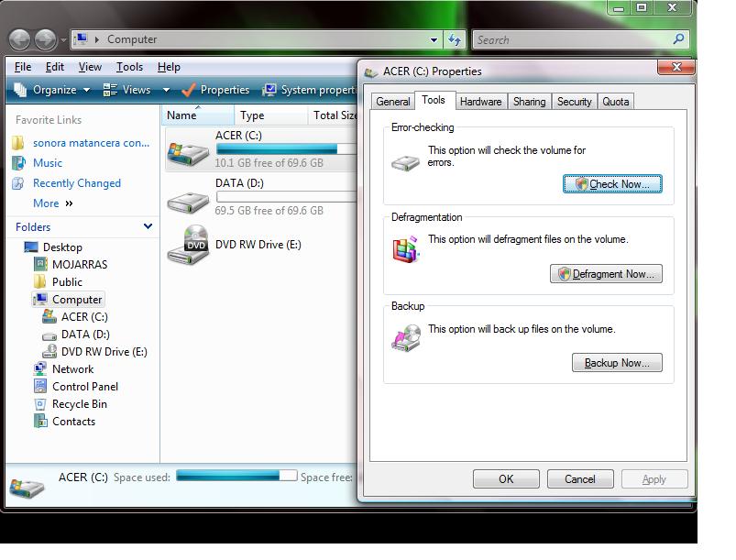This screenshot has height=560, width=736.
Task: Click the ACER (C:) drive icon in file list
Action: 188,154
